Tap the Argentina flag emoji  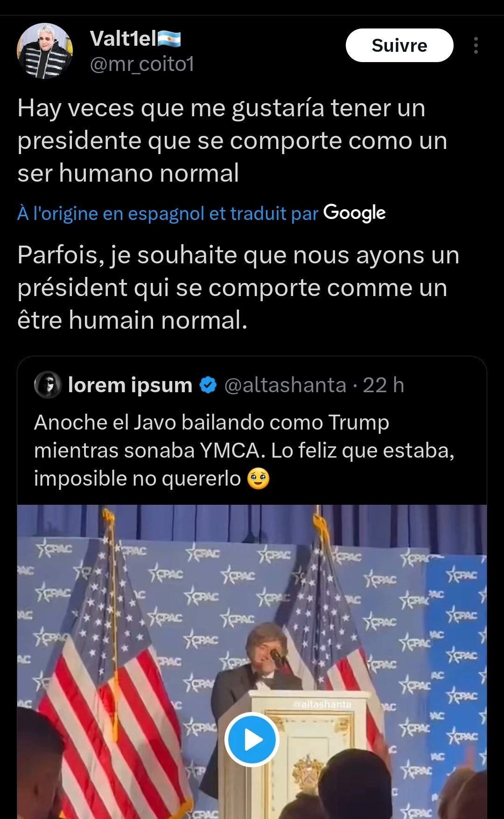[x=169, y=38]
